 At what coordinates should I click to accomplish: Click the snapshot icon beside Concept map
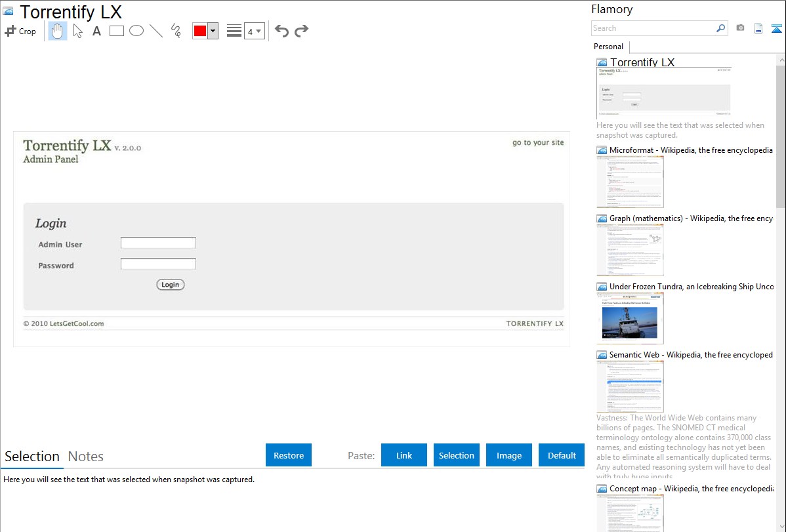tap(602, 489)
